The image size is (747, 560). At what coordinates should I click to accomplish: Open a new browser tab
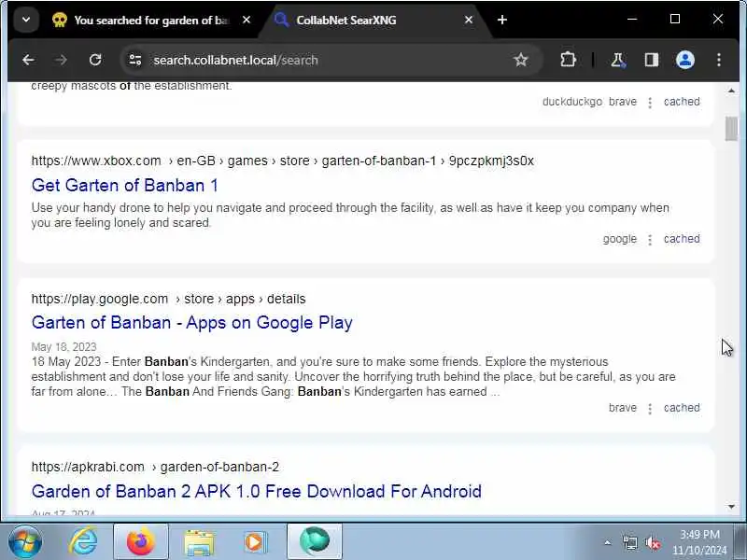coord(502,20)
